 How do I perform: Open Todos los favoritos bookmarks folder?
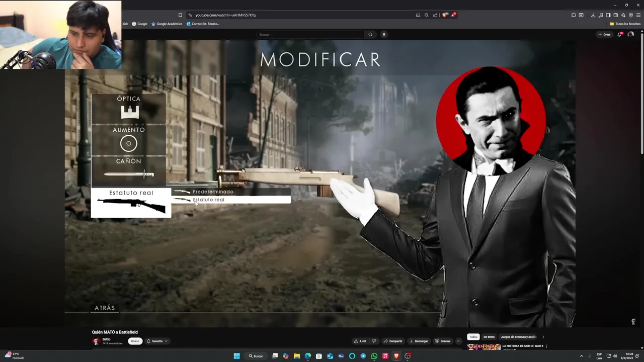[x=625, y=24]
